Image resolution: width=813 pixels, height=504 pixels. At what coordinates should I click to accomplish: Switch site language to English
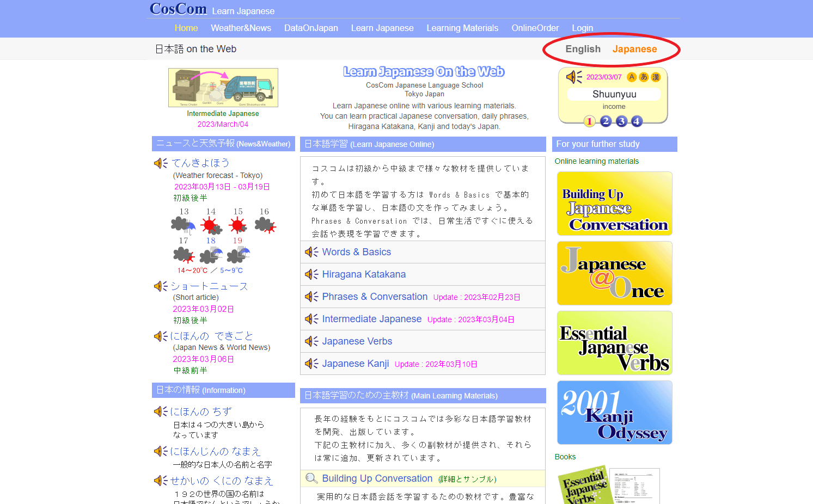[583, 49]
